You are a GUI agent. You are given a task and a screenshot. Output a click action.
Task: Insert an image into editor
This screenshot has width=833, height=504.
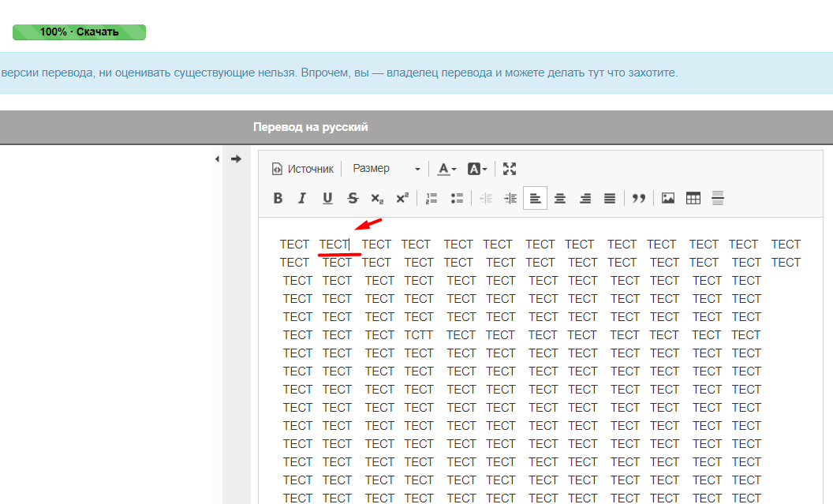click(668, 199)
